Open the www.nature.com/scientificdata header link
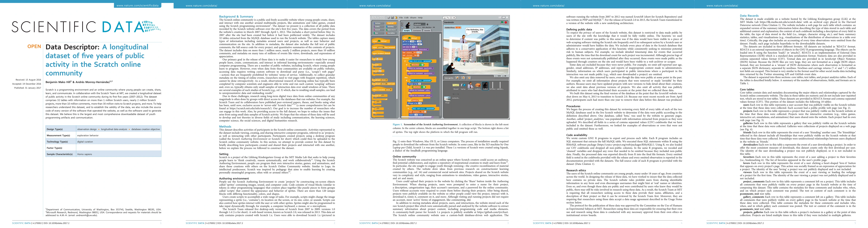The width and height of the screenshot is (868, 228). coord(137,5)
